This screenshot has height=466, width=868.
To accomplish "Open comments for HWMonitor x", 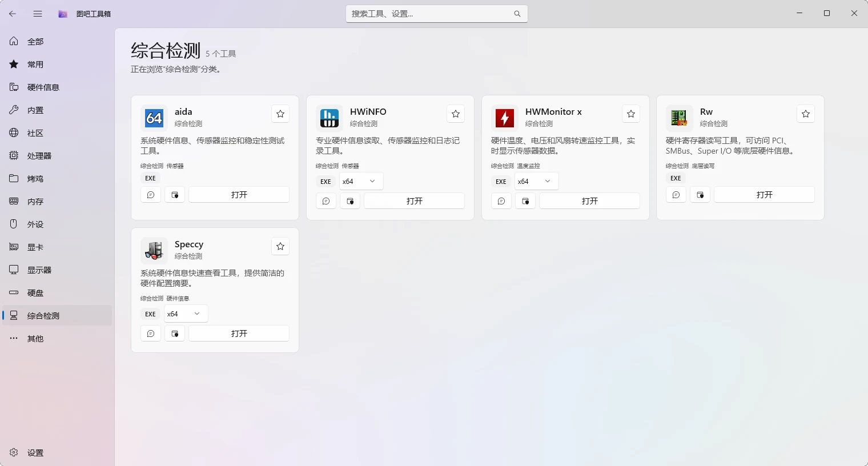I will (x=501, y=201).
